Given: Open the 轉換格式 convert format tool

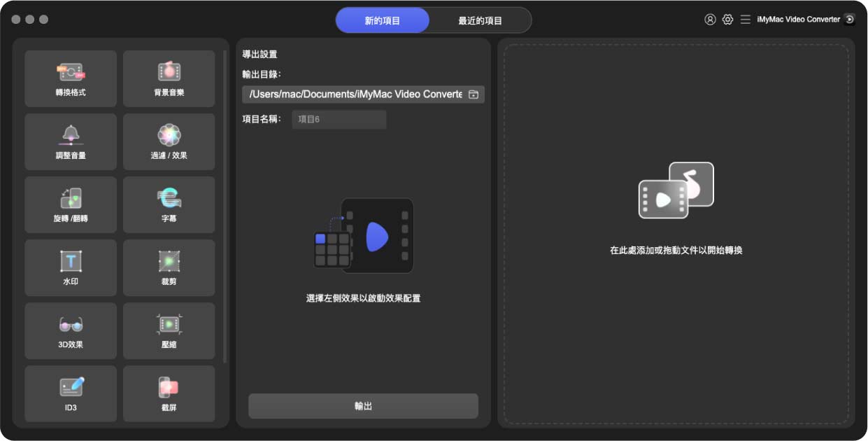Looking at the screenshot, I should 71,78.
